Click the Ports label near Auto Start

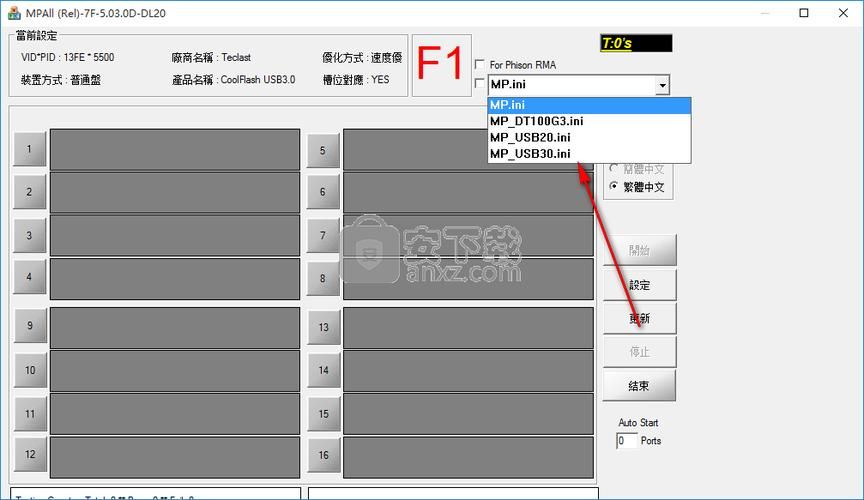[651, 441]
